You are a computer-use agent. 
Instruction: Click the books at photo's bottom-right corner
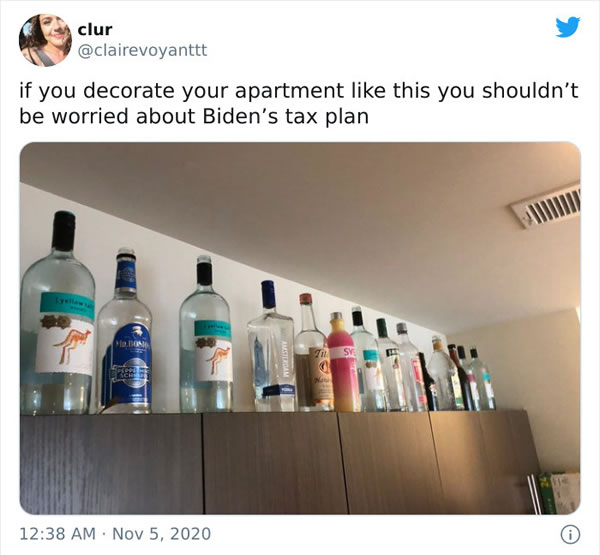point(554,493)
